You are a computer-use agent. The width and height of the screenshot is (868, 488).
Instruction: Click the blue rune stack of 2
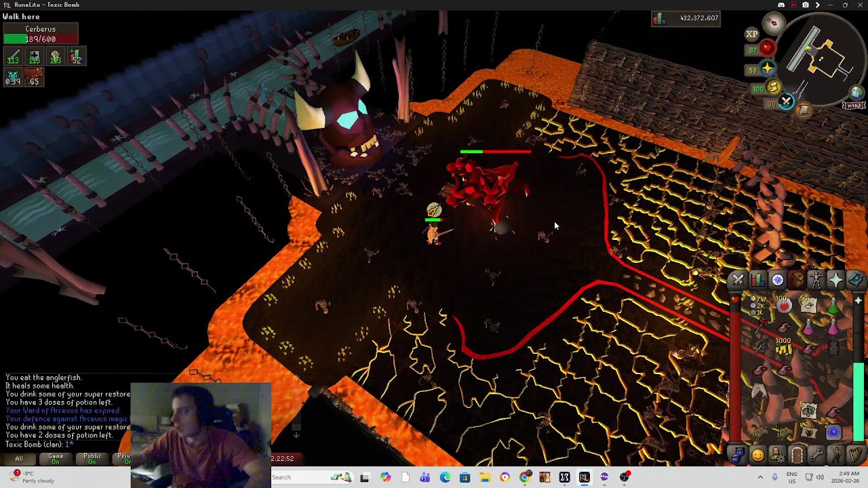click(x=833, y=433)
